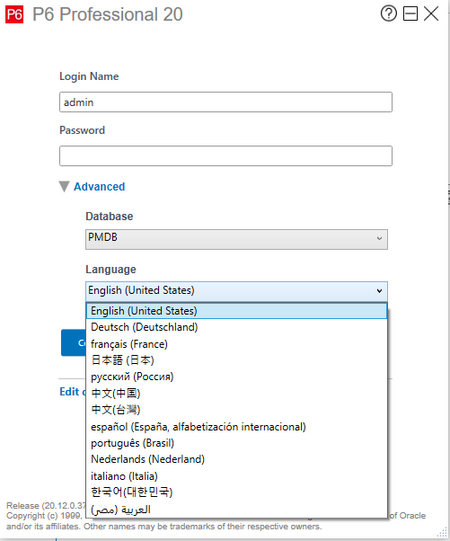Click the help question mark icon
Image resolution: width=450 pixels, height=541 pixels.
coord(389,14)
